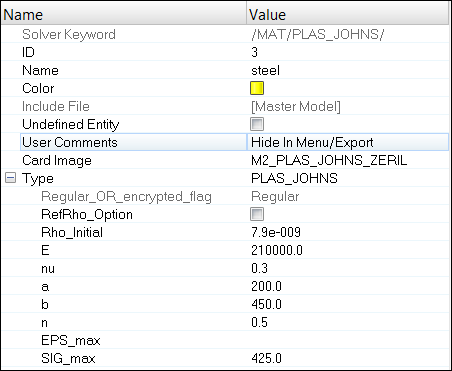Edit E value 210000.0
The width and height of the screenshot is (452, 371).
[x=277, y=250]
